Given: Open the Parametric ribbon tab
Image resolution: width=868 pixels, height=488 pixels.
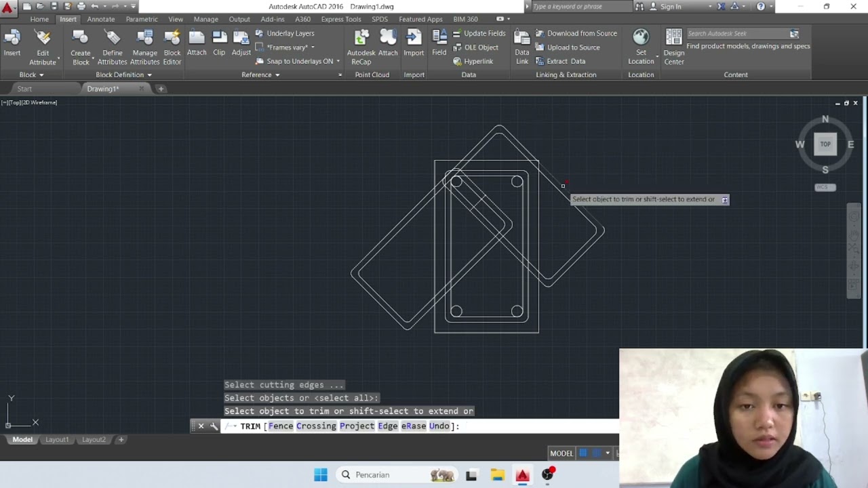Looking at the screenshot, I should click(142, 19).
